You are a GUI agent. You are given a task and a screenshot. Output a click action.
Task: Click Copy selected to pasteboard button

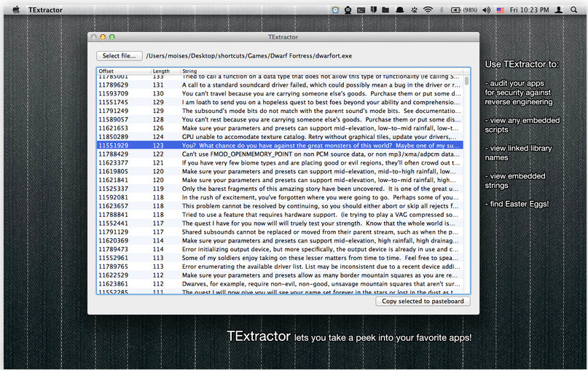click(x=423, y=301)
